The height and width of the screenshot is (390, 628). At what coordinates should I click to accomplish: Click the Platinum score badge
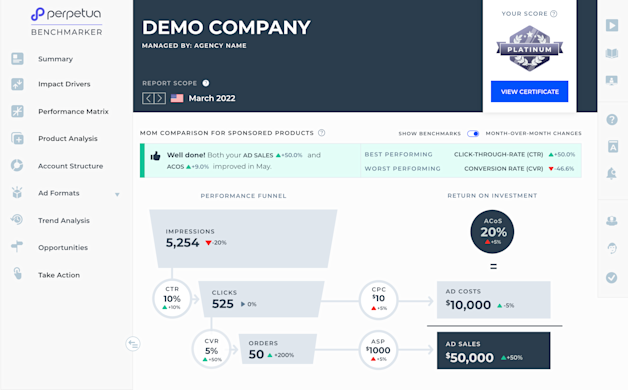coord(529,48)
